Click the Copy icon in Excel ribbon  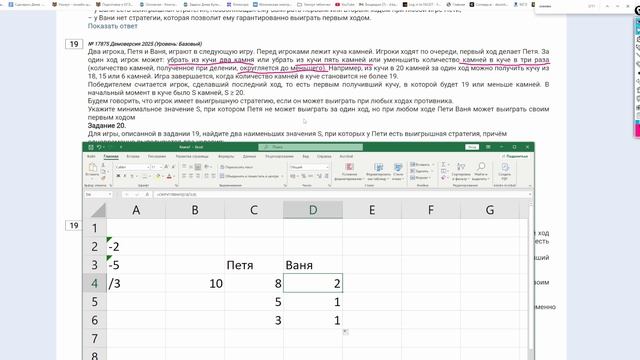click(103, 171)
